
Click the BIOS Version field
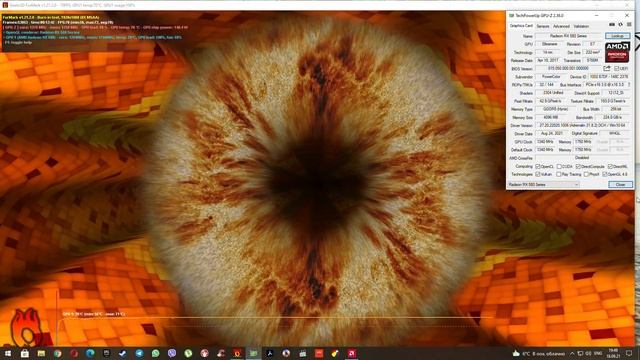tap(569, 69)
